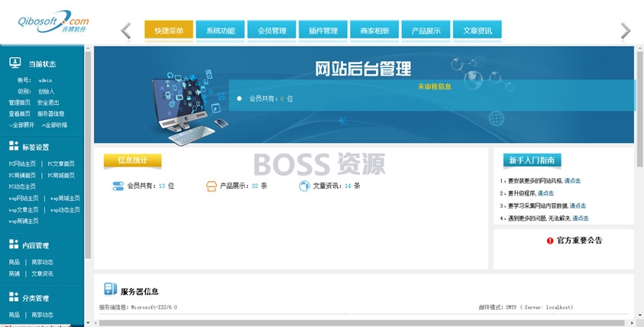This screenshot has height=327, width=644.
Task: Switch to the 系统功能 tab
Action: tap(220, 30)
